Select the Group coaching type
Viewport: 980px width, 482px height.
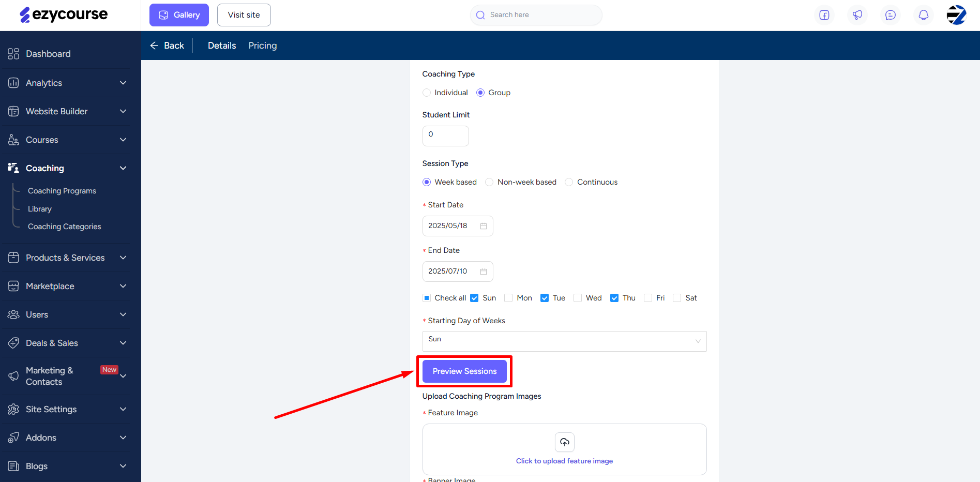[x=480, y=93]
